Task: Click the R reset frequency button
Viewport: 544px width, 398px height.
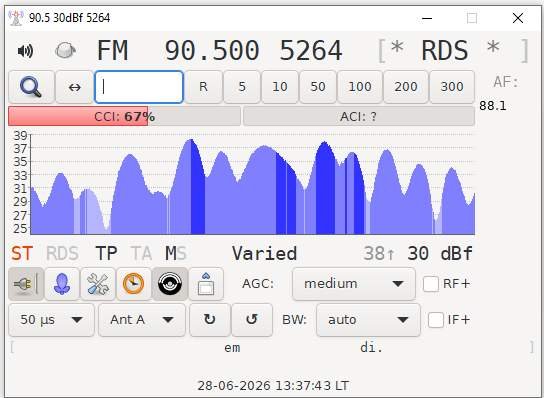Action: (203, 87)
